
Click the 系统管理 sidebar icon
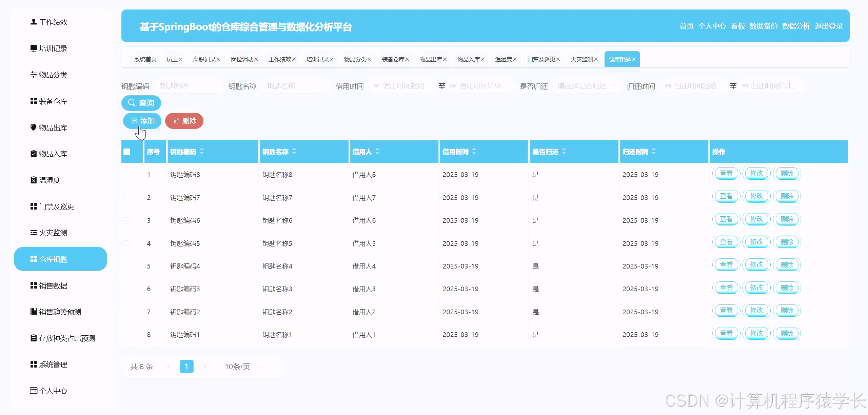point(33,365)
